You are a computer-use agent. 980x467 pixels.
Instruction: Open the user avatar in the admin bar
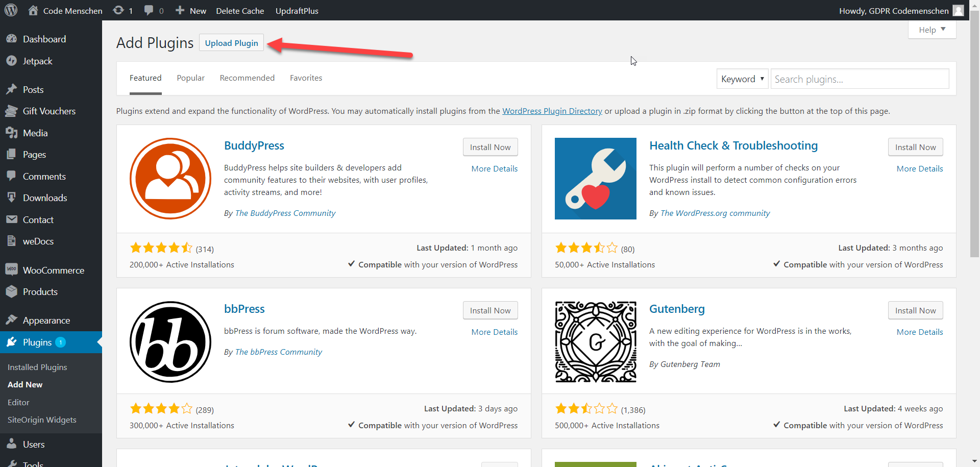point(959,10)
